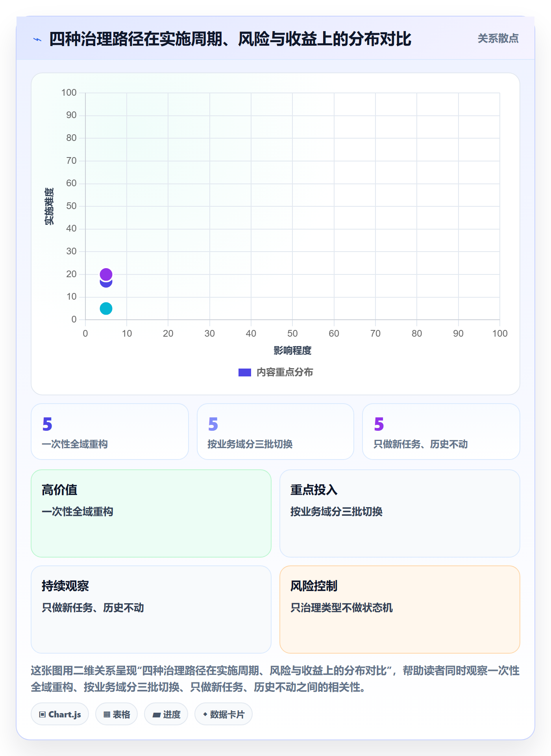Click the 影响程度 x-axis title
This screenshot has height=756, width=551.
(x=292, y=350)
